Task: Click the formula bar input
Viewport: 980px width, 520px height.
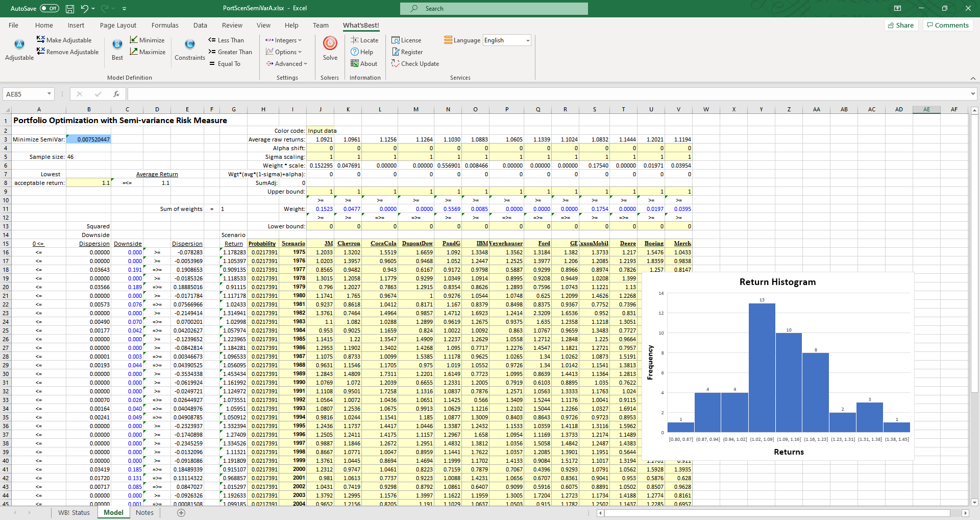Action: (x=548, y=94)
